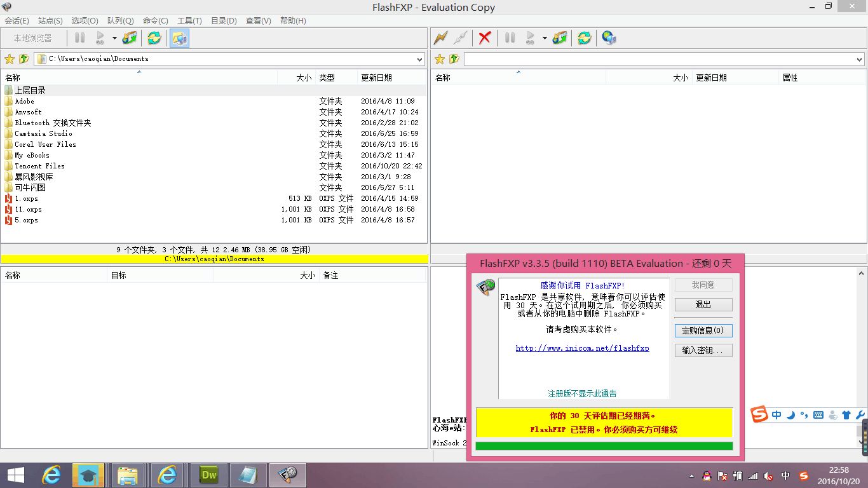Click the 退出 button in dialog
Screen dimensions: 868x488
703,304
